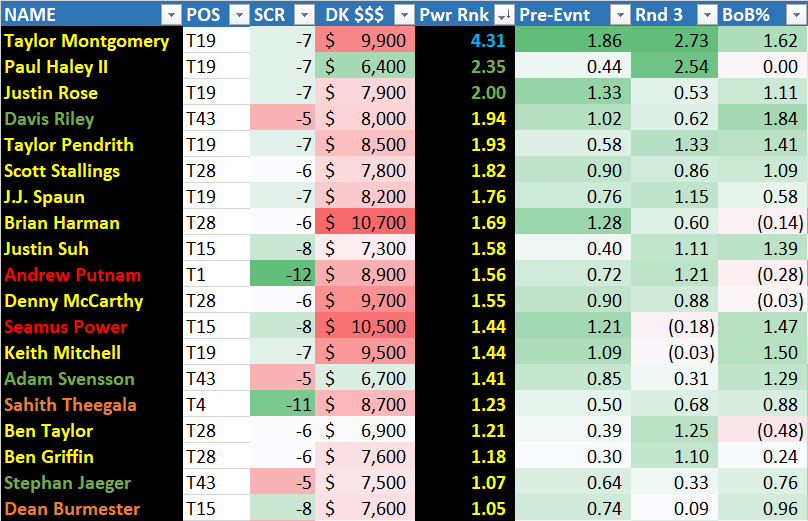This screenshot has height=521, width=808.
Task: Click the Keith Mitchell name cell
Action: tap(92, 352)
